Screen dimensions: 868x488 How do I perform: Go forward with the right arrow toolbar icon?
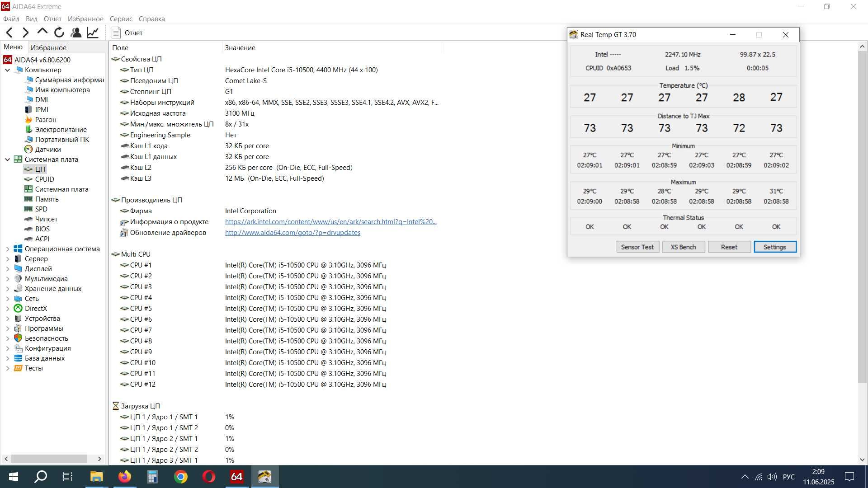[x=26, y=33]
